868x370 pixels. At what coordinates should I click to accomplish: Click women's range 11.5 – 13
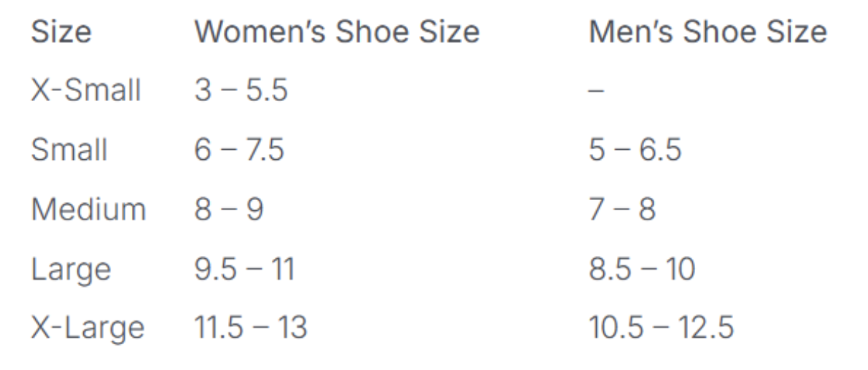[x=251, y=328]
